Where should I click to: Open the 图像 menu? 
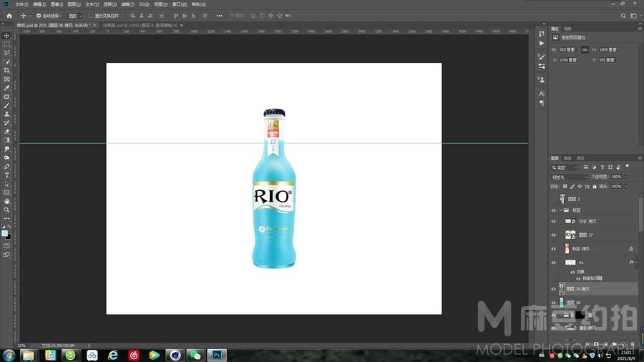coord(57,4)
